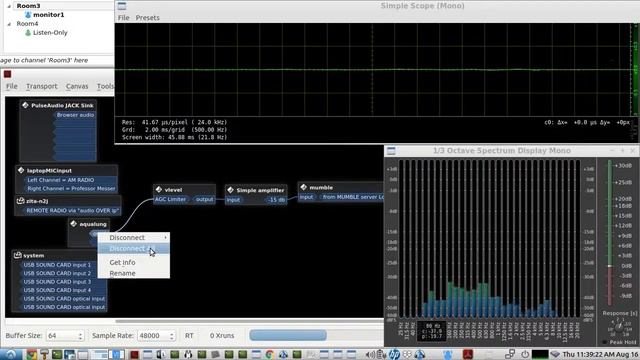Click the power button tray icon
Screen dimensions: 640x360
[525, 354]
